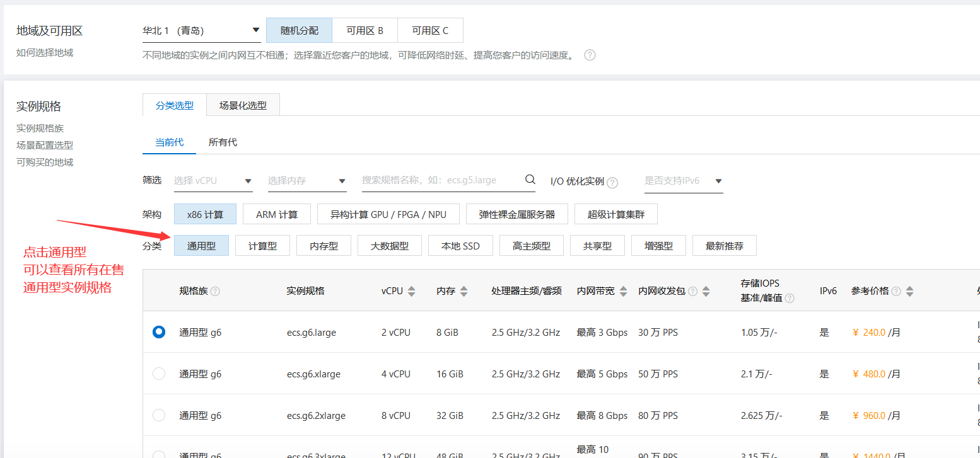980x458 pixels.
Task: Select the 高主频型 category button
Action: 532,246
